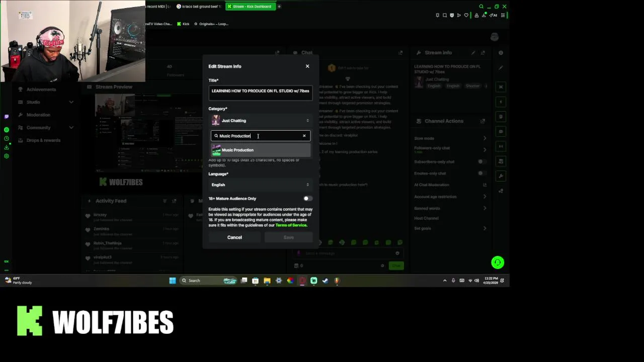
Task: Open Moderation in the sidebar
Action: (38, 115)
